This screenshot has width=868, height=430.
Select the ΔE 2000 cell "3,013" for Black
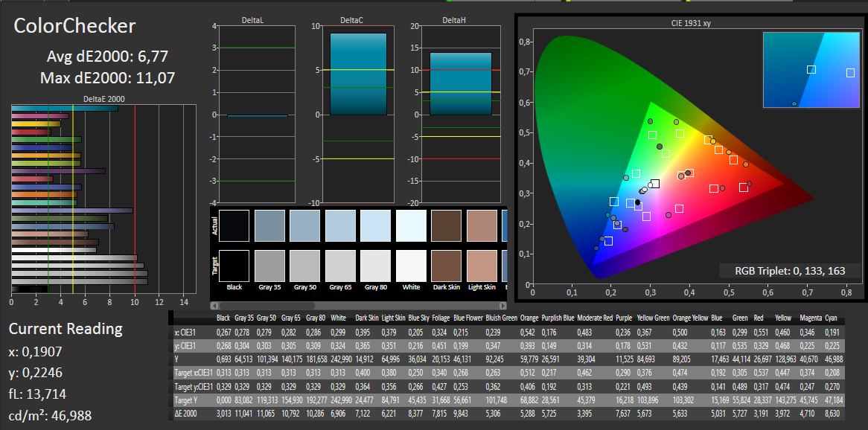click(225, 413)
